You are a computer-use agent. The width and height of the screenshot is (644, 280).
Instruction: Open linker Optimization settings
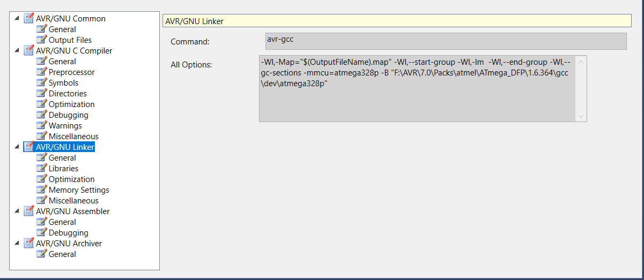(71, 179)
